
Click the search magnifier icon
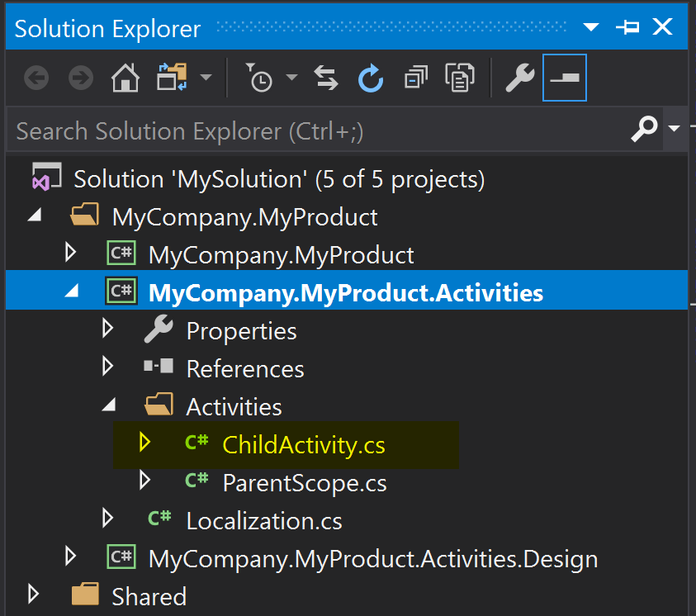coord(645,129)
